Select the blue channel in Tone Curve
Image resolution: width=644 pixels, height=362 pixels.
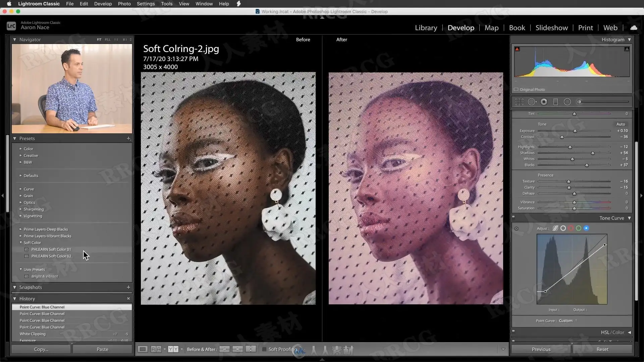coord(586,228)
